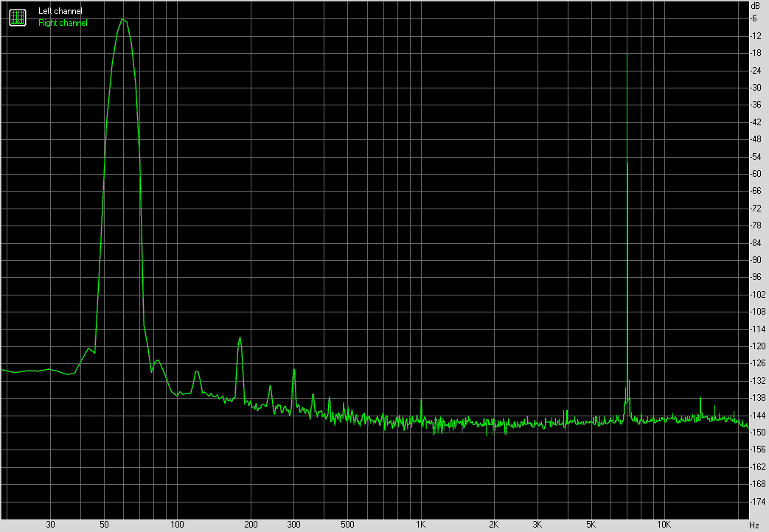Viewport: 769px width, 532px height.
Task: Click the 10K frequency axis label
Action: [664, 525]
